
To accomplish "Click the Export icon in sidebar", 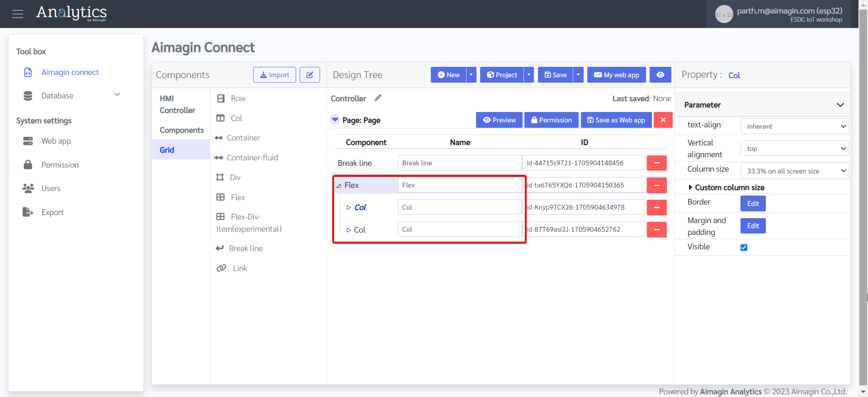I will point(28,212).
